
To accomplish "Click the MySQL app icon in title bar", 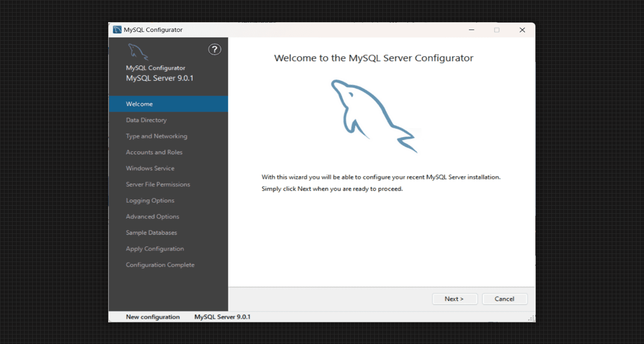I will click(x=117, y=30).
